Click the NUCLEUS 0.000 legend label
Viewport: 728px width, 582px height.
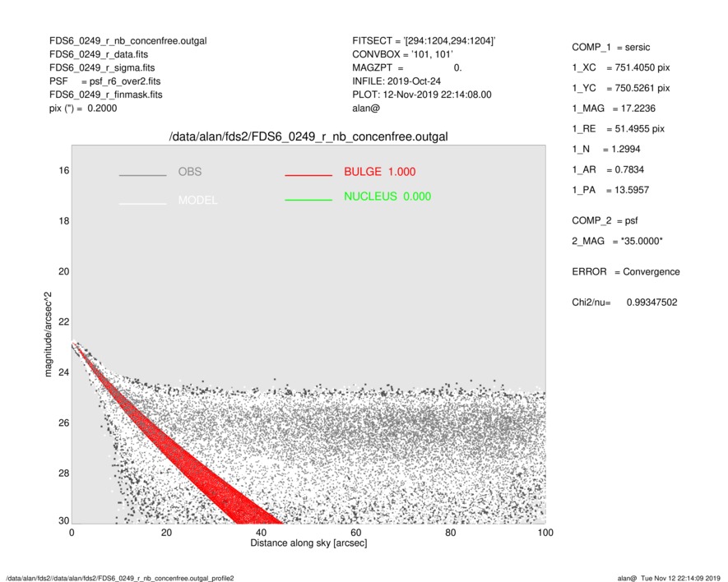point(387,196)
